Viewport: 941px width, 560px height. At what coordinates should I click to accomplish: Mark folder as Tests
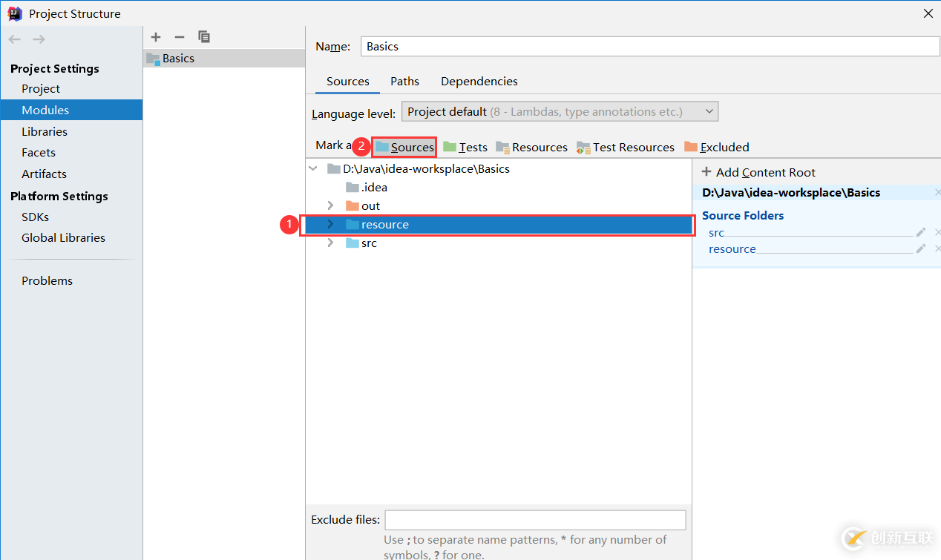tap(465, 147)
